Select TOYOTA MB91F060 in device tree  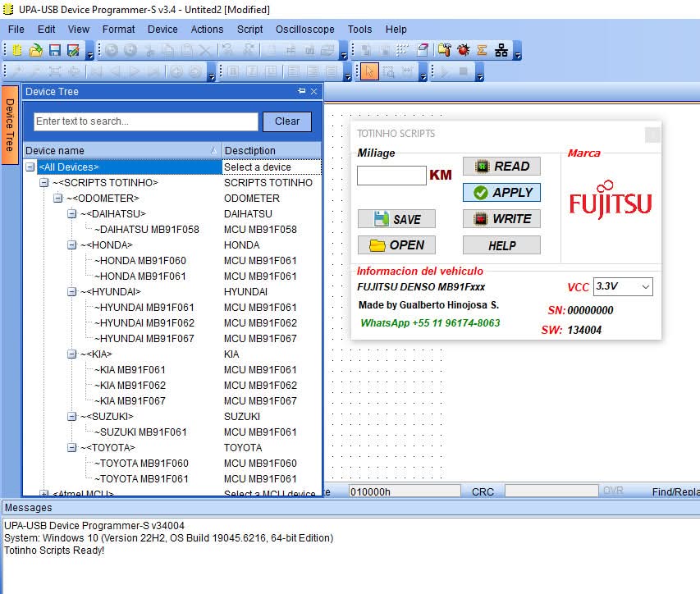(144, 464)
